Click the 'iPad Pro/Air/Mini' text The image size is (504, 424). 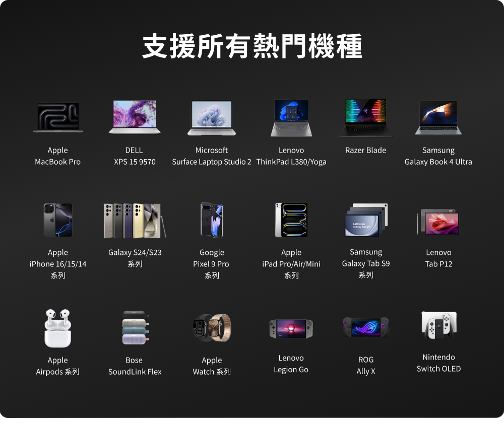pos(291,264)
